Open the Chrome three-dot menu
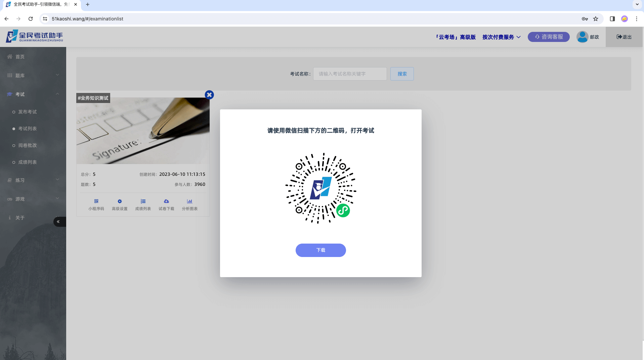This screenshot has height=360, width=644. pyautogui.click(x=637, y=19)
